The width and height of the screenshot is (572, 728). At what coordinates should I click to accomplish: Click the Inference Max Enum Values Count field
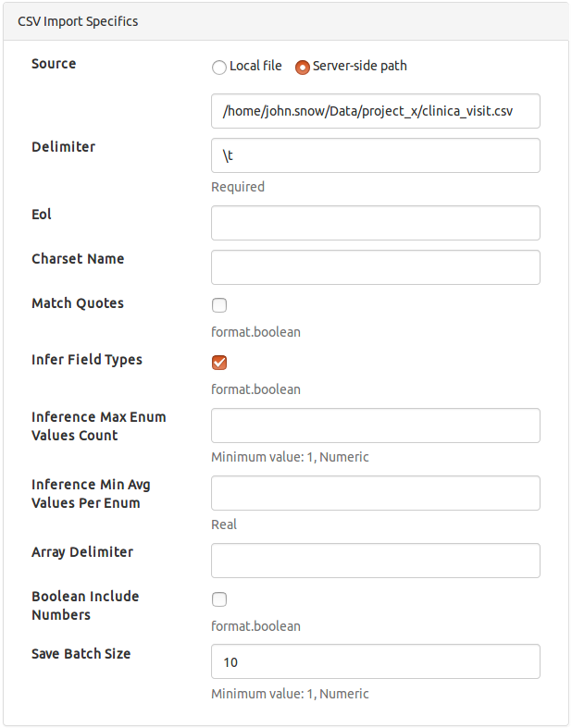click(x=375, y=426)
